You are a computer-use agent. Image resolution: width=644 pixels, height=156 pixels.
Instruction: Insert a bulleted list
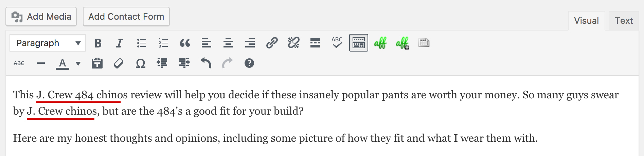pyautogui.click(x=141, y=43)
